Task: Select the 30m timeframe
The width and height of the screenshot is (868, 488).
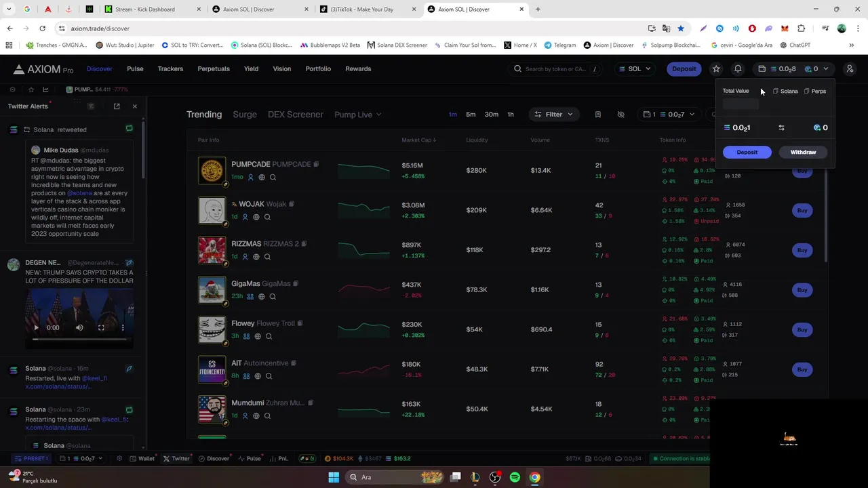Action: pyautogui.click(x=492, y=115)
